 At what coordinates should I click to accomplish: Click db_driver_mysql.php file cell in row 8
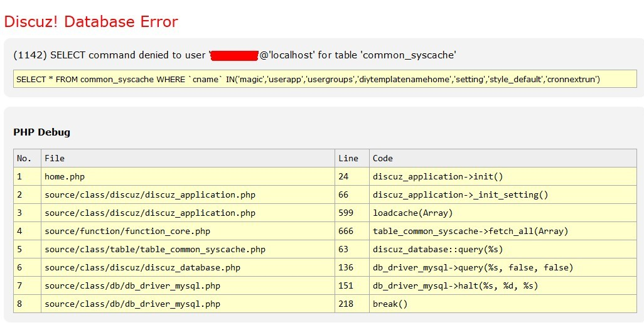(188, 304)
